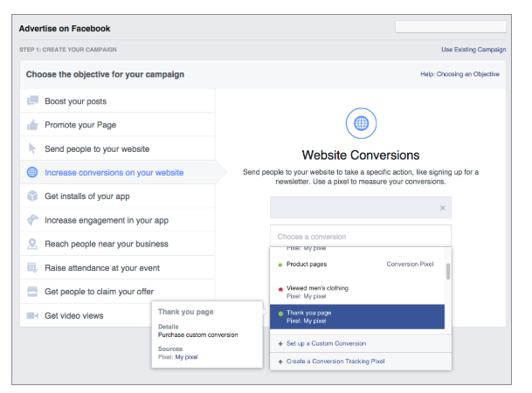
Task: Click the website URL input field
Action: tap(360, 208)
